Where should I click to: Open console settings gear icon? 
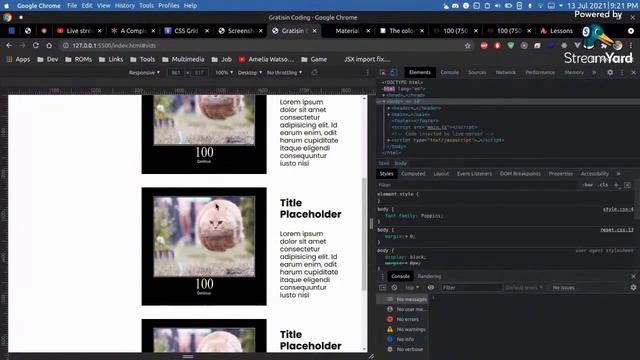click(x=633, y=287)
